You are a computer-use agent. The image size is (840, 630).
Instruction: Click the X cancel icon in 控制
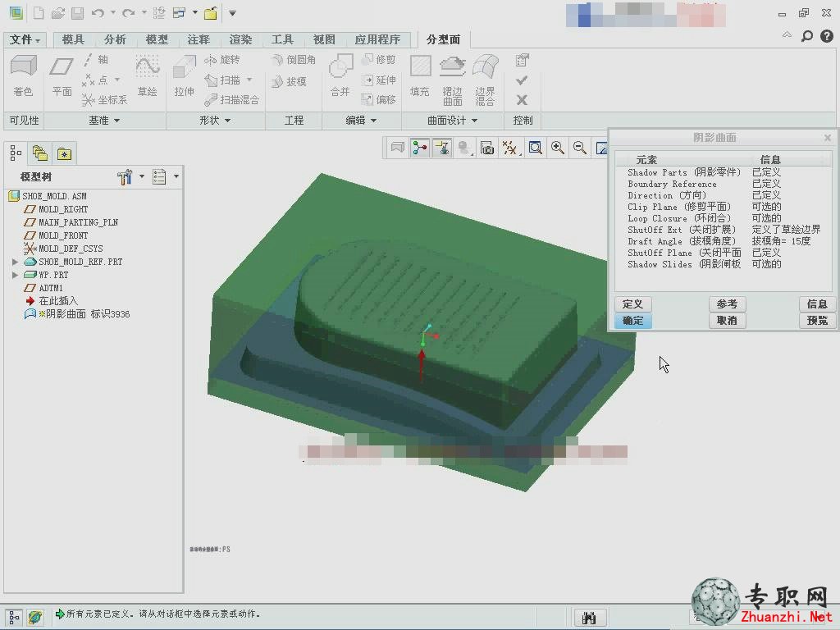click(522, 99)
